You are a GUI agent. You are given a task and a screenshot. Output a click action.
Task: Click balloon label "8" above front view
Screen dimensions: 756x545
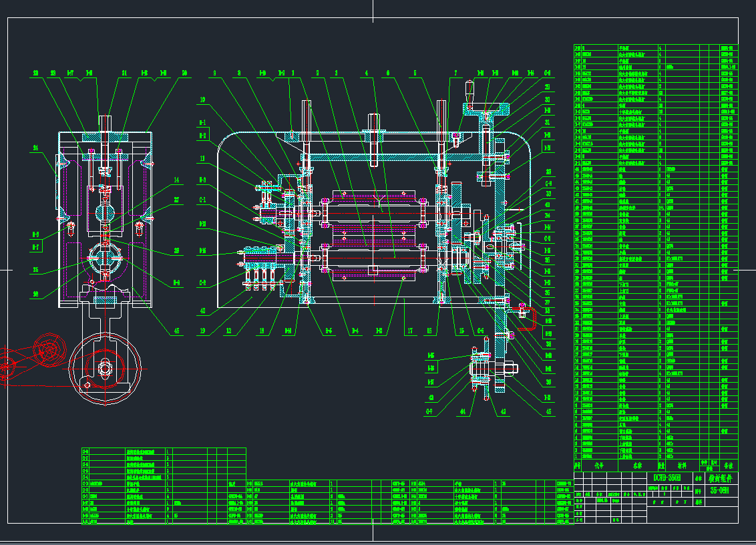239,73
